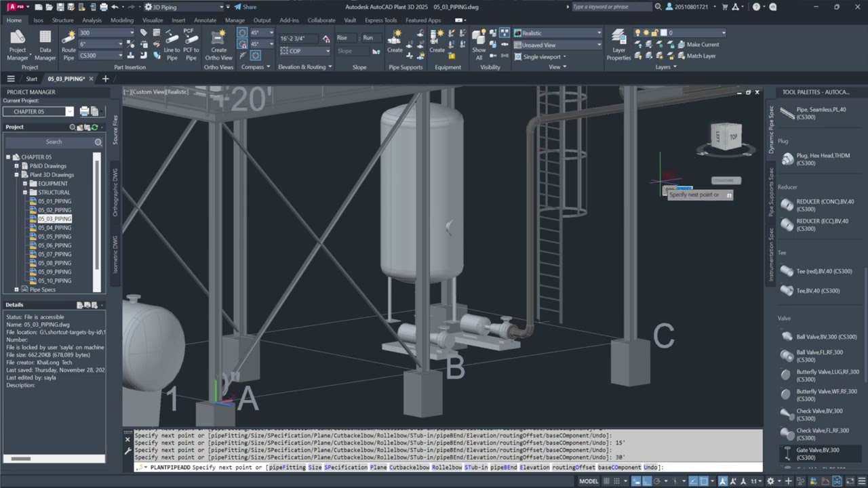
Task: Create an Ortho View
Action: (x=218, y=44)
